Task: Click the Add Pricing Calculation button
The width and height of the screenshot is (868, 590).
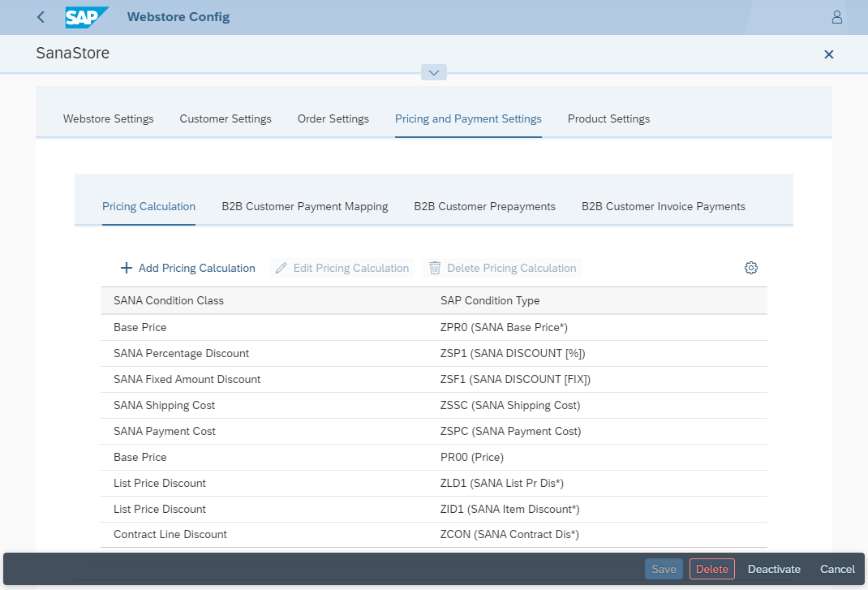Action: click(187, 268)
